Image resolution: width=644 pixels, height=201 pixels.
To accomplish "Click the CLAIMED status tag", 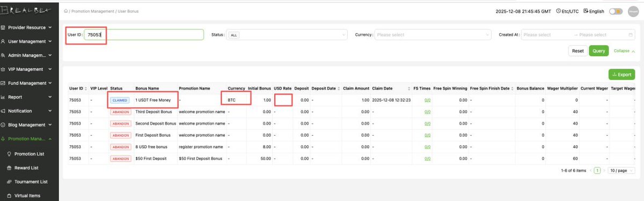I will point(120,100).
